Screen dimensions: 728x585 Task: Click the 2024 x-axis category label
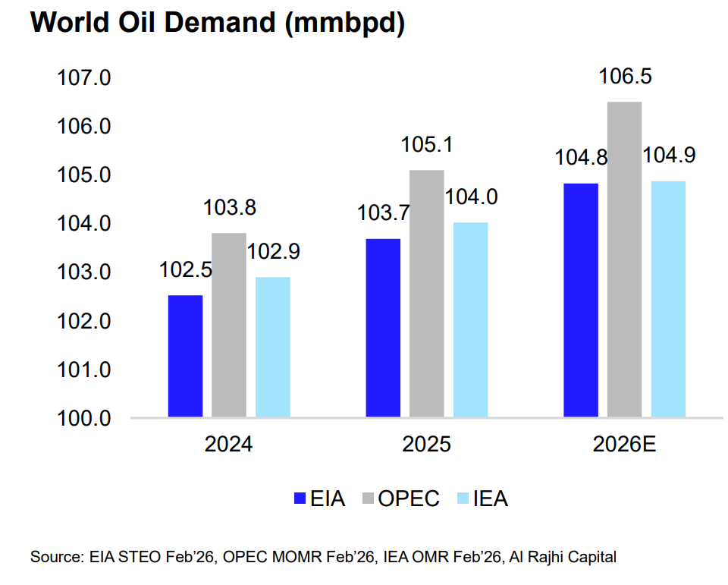click(228, 445)
